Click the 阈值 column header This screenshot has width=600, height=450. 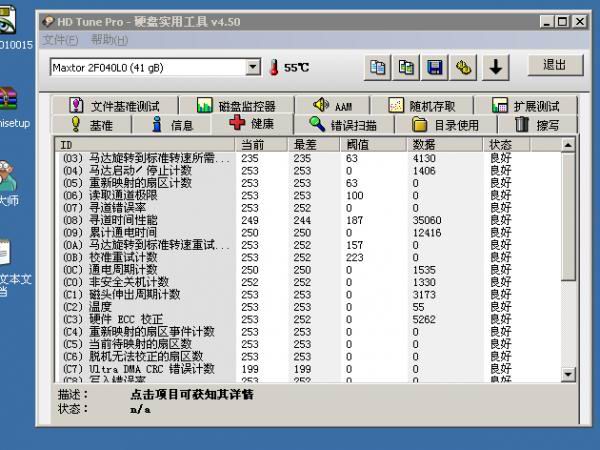[x=373, y=145]
